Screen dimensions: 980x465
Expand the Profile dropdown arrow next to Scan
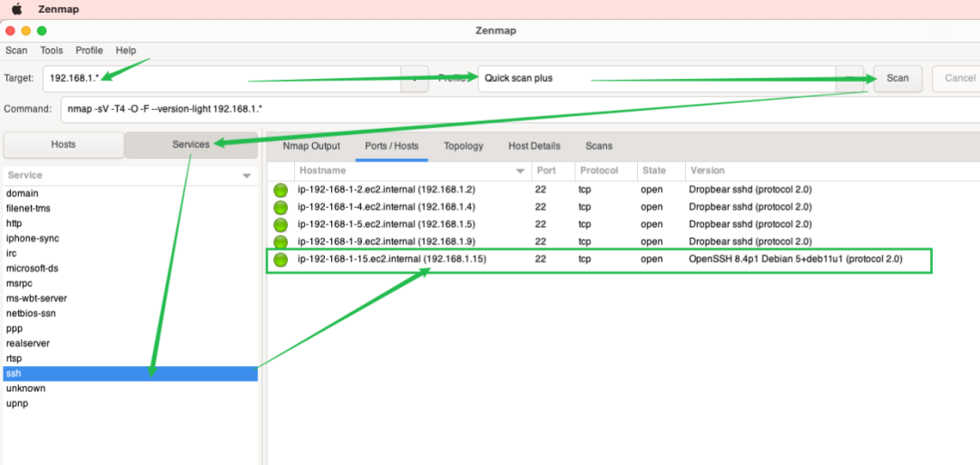[x=850, y=79]
